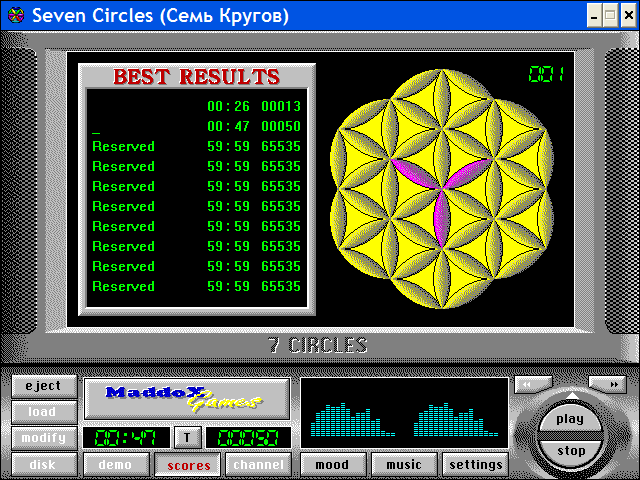Click the green 001 level counter

click(x=546, y=74)
